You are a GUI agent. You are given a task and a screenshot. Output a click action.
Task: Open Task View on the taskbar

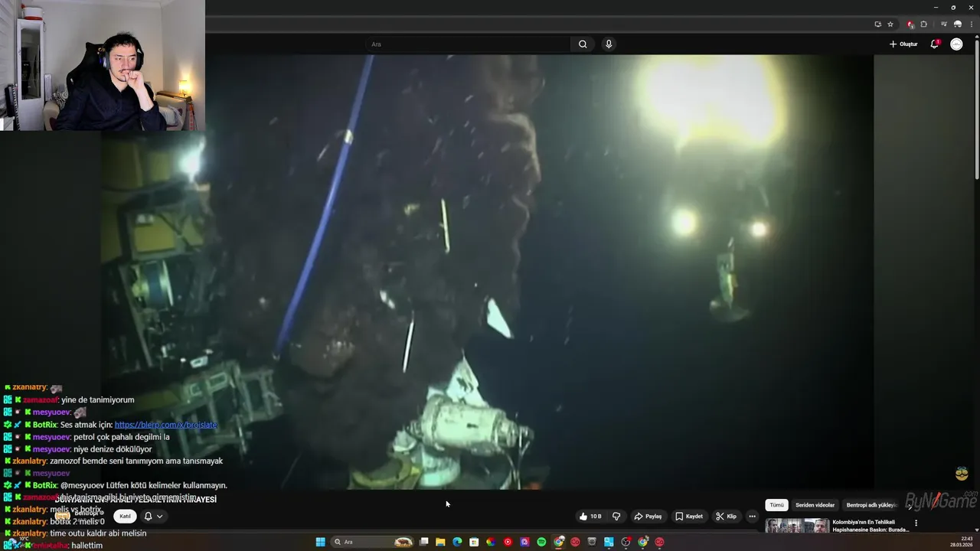tap(423, 542)
